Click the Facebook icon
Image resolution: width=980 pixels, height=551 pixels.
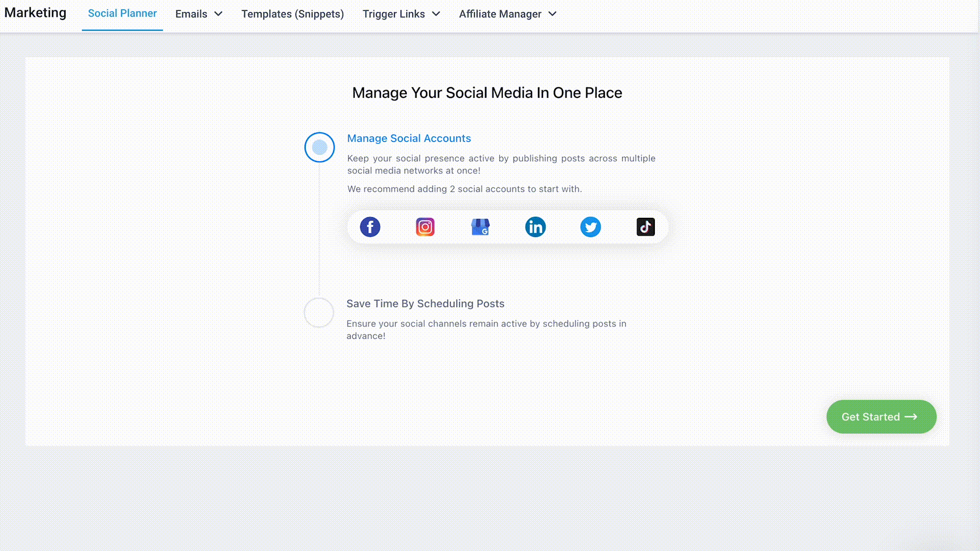370,227
